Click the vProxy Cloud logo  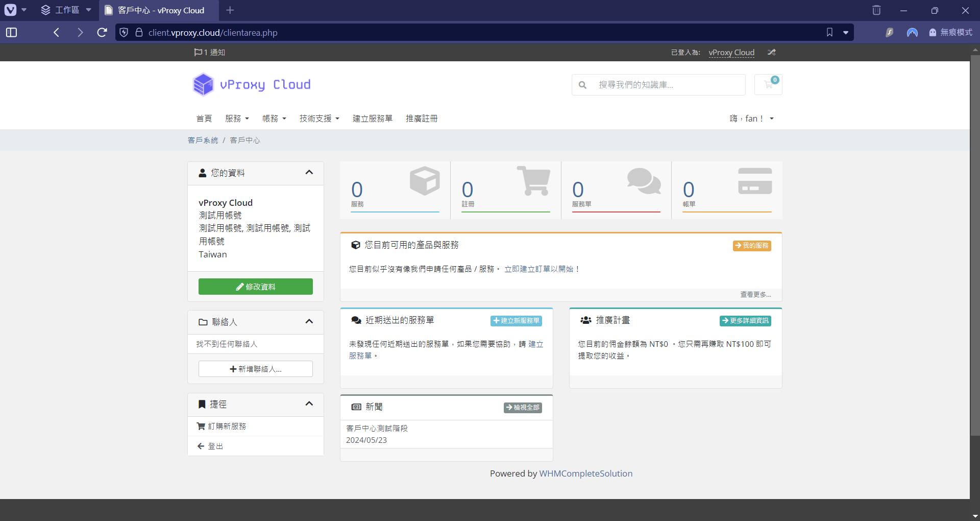point(251,84)
